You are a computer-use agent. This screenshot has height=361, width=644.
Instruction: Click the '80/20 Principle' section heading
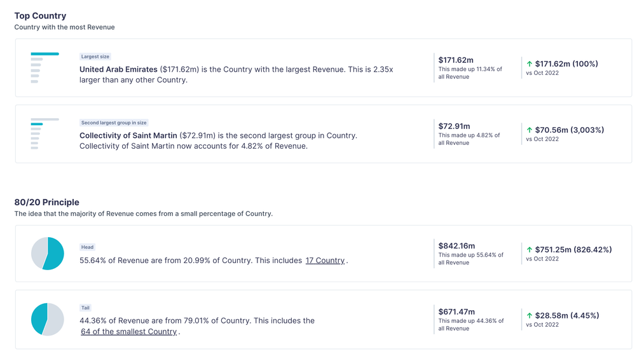pyautogui.click(x=46, y=202)
